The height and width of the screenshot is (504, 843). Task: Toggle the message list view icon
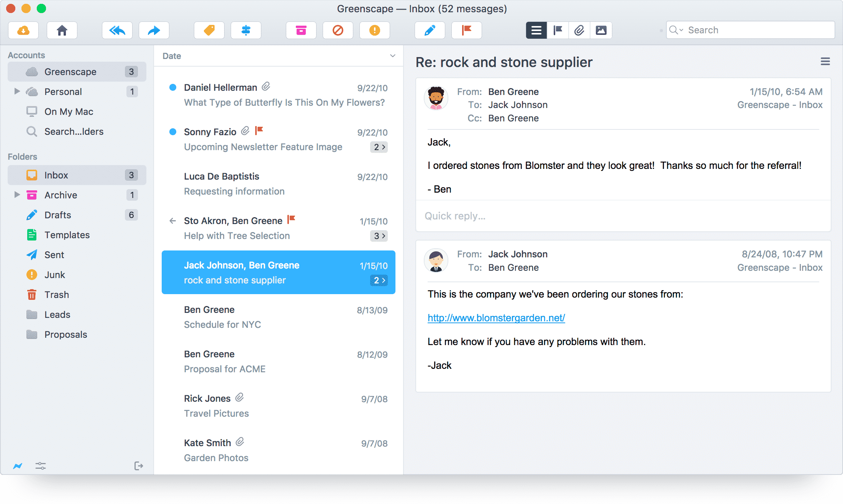tap(536, 29)
